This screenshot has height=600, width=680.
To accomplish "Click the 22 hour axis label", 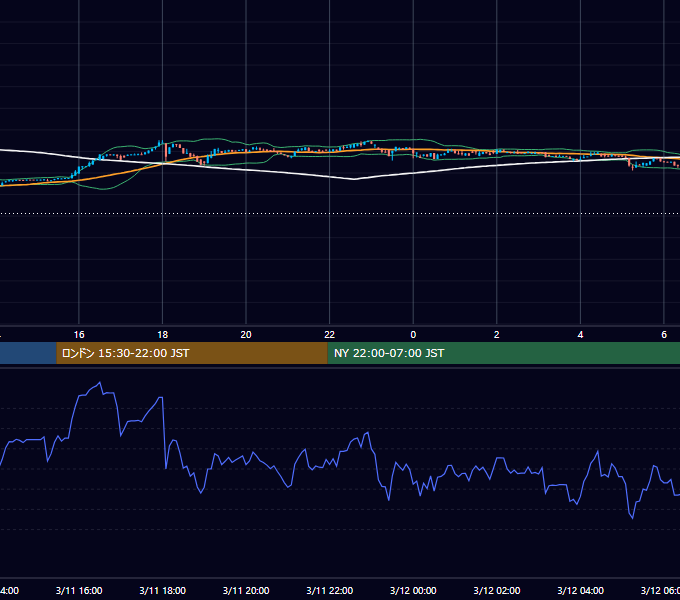I will 330,335.
